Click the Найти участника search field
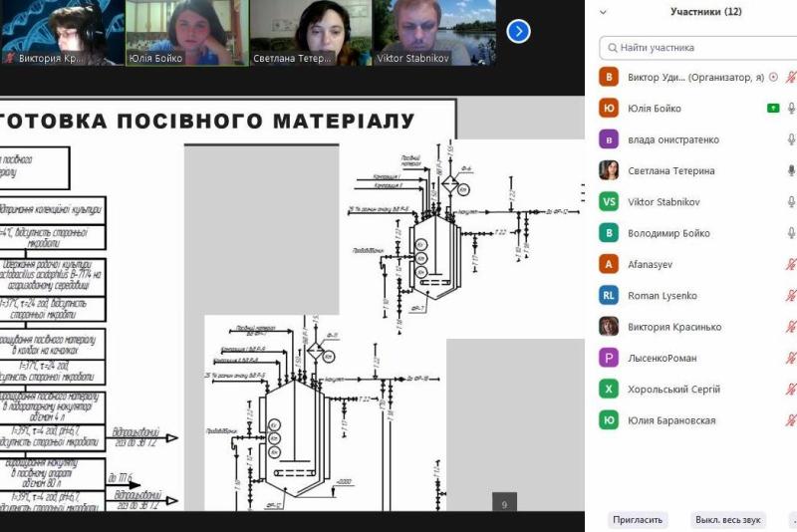 pos(698,48)
